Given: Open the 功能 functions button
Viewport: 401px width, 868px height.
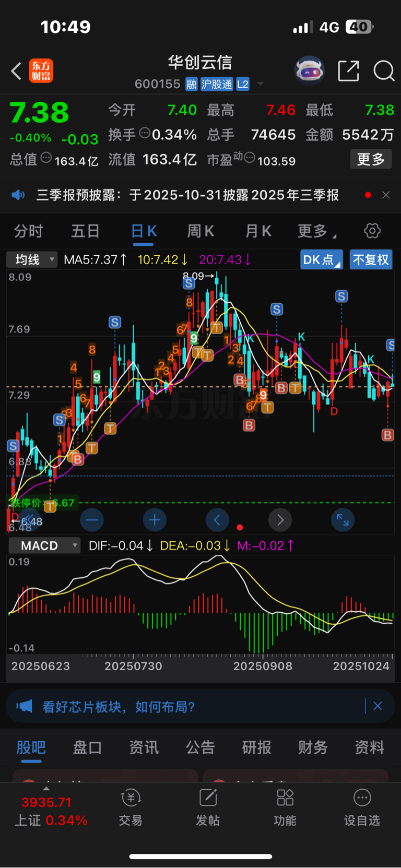Looking at the screenshot, I should [x=285, y=808].
